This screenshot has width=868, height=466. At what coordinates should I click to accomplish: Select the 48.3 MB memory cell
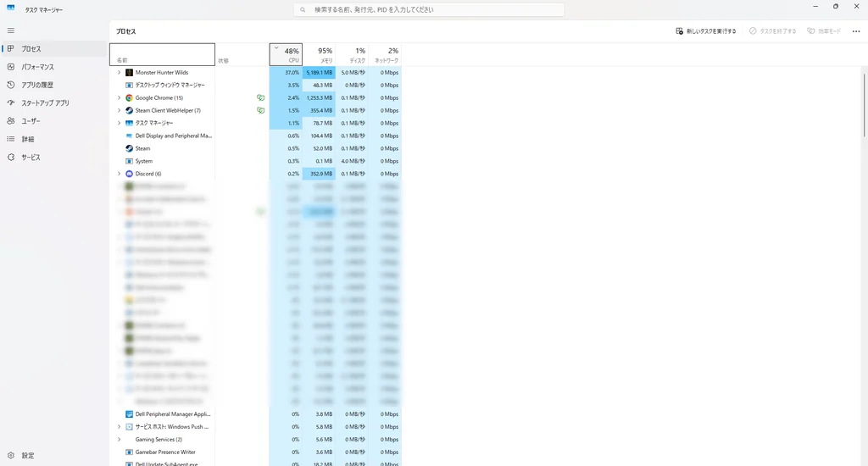pos(319,86)
